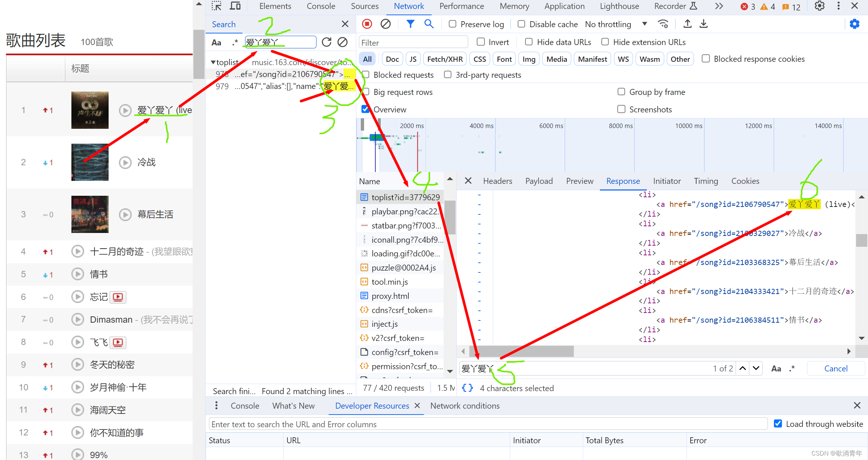Viewport: 868px width, 460px height.
Task: Click the response horizontal scrollbar thumb
Action: tap(521, 351)
